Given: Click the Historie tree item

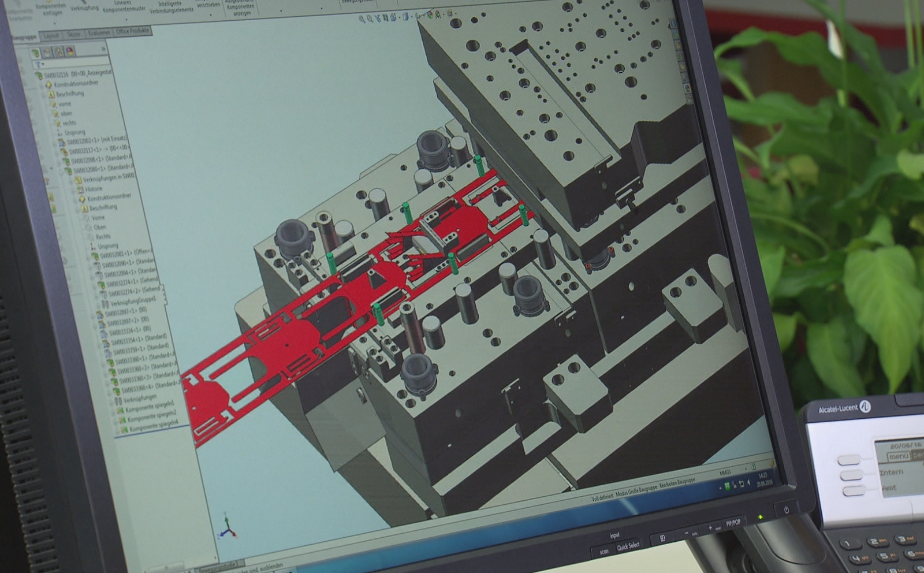Looking at the screenshot, I should pyautogui.click(x=90, y=189).
